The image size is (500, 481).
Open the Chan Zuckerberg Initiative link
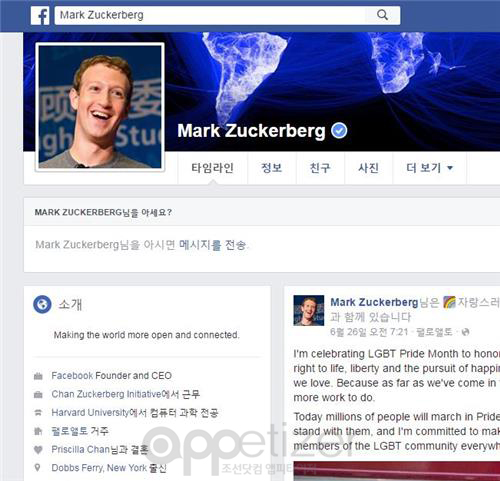106,394
